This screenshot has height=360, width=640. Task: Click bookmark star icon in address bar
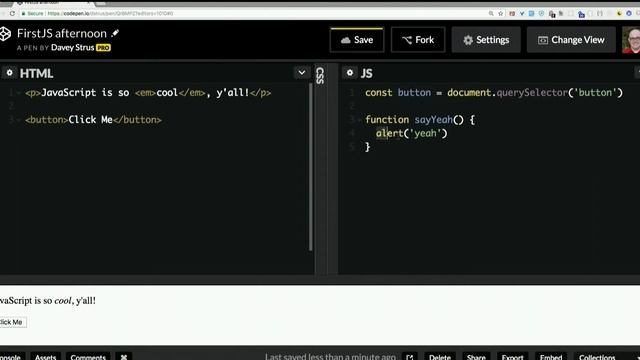pos(501,13)
